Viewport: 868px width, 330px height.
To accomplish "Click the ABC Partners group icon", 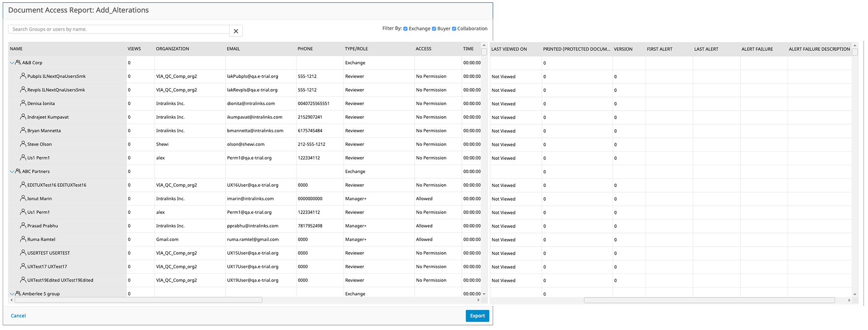I will 18,172.
